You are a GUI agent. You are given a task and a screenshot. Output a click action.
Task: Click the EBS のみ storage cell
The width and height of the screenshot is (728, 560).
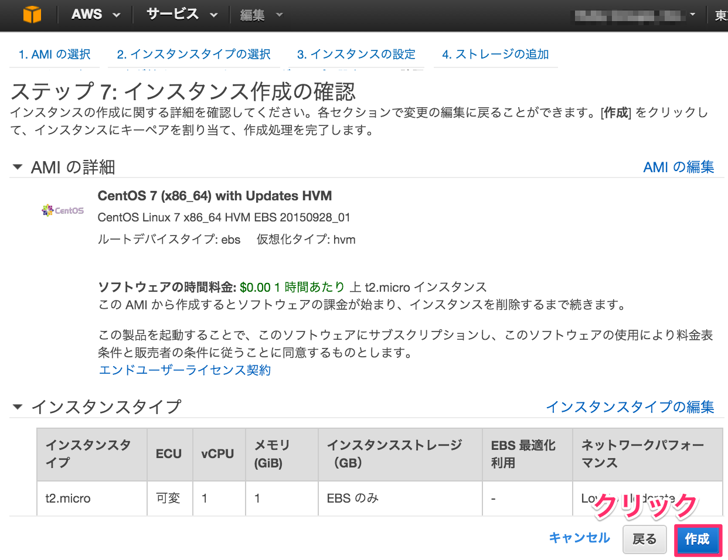pos(400,498)
